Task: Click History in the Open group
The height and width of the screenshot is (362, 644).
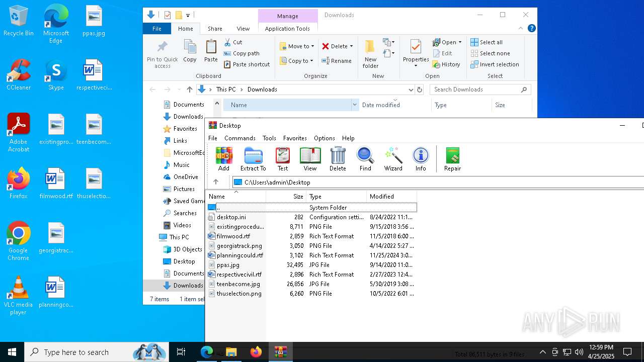Action: pyautogui.click(x=446, y=64)
